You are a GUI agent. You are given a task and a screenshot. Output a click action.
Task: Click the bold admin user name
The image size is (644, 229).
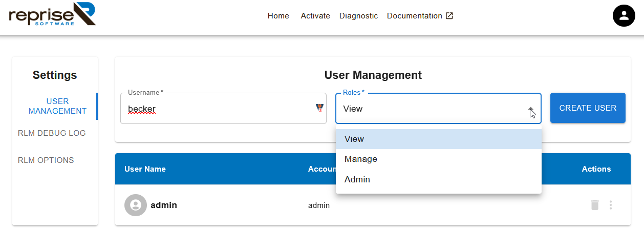[164, 205]
